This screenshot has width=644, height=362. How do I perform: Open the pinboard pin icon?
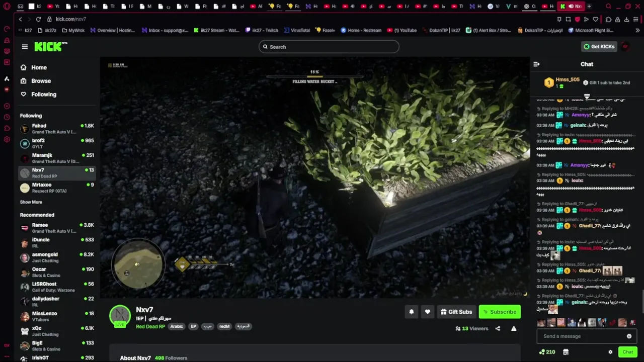click(559, 19)
